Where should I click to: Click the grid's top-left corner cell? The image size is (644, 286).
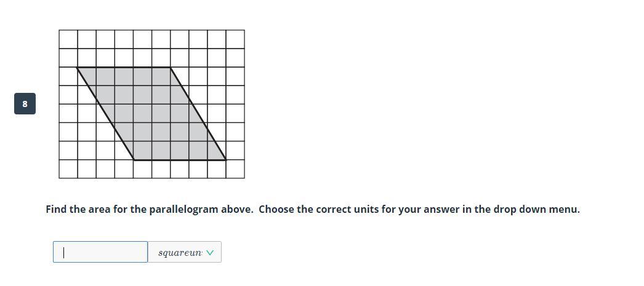coord(68,39)
